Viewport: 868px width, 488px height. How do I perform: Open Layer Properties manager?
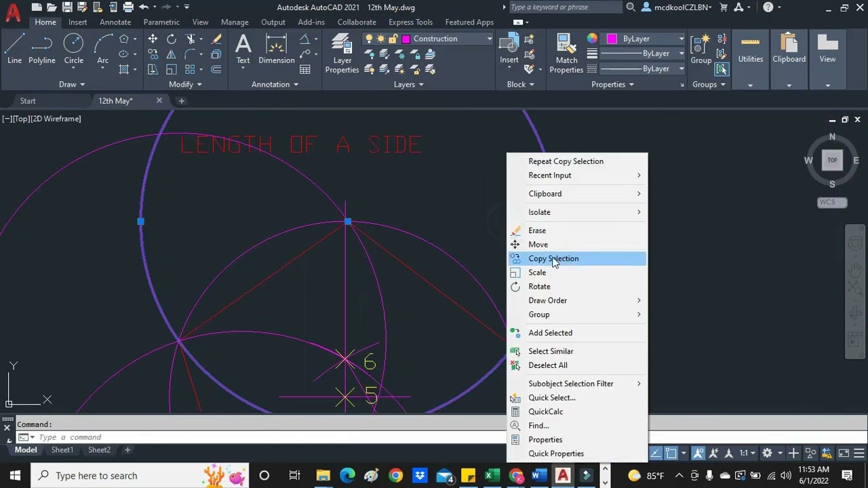pos(342,53)
